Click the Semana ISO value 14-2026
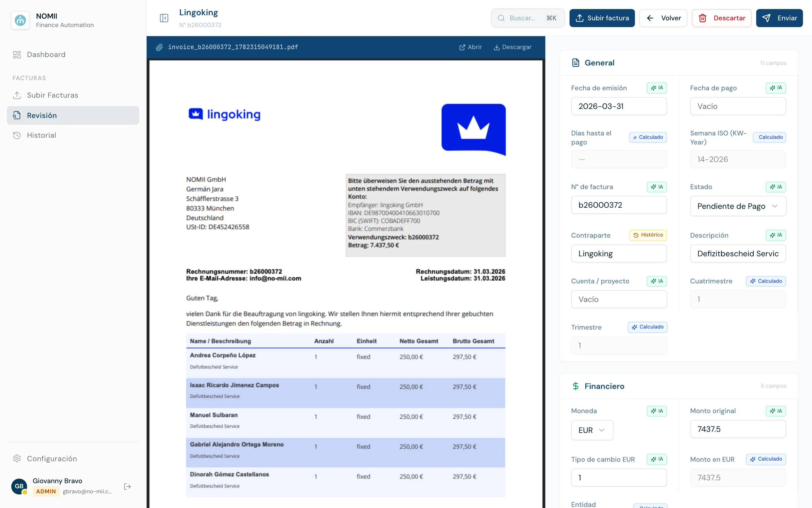This screenshot has height=508, width=812. (x=738, y=159)
